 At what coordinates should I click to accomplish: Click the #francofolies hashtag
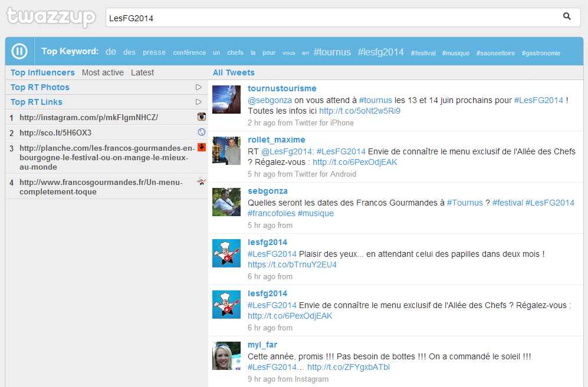coord(271,214)
